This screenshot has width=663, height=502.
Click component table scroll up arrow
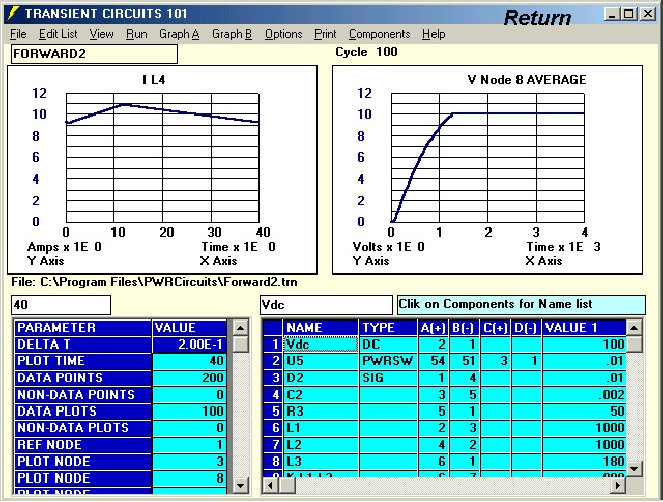point(636,327)
